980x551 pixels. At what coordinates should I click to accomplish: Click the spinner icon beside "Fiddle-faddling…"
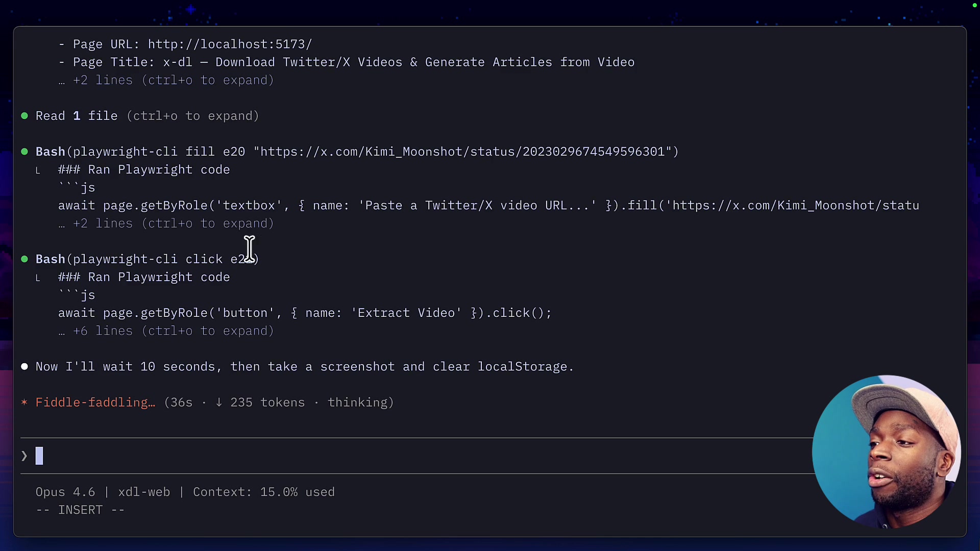click(x=23, y=403)
